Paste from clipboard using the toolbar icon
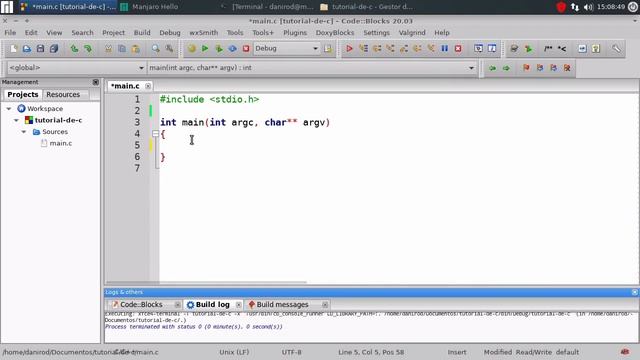This screenshot has width=640, height=360. pyautogui.click(x=136, y=49)
